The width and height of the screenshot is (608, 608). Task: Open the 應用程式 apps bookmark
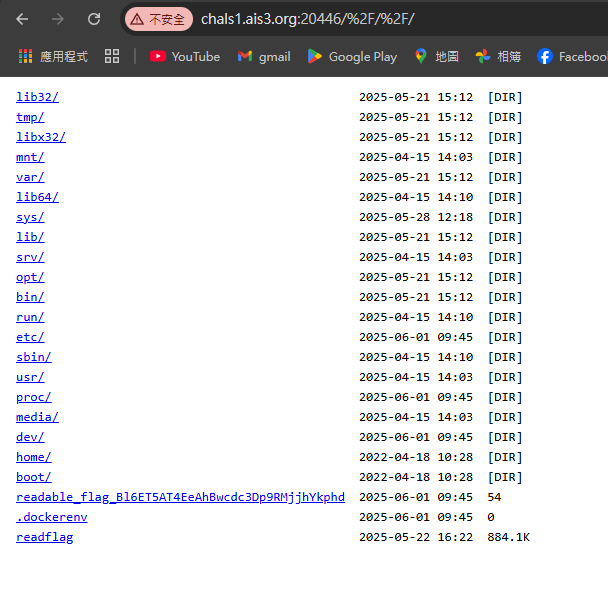point(53,57)
